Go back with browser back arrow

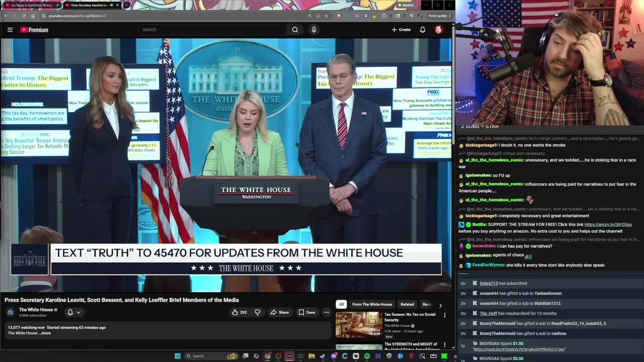(6, 16)
